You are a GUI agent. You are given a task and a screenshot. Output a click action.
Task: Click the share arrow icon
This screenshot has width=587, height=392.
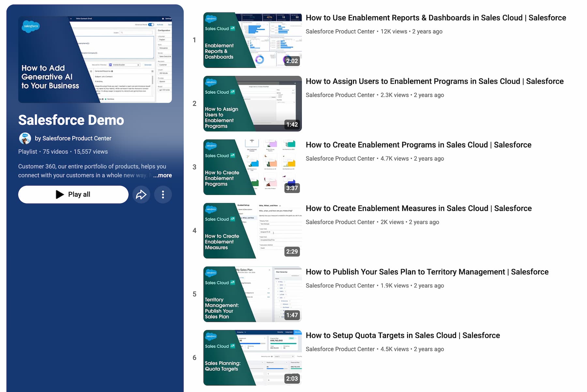point(141,195)
